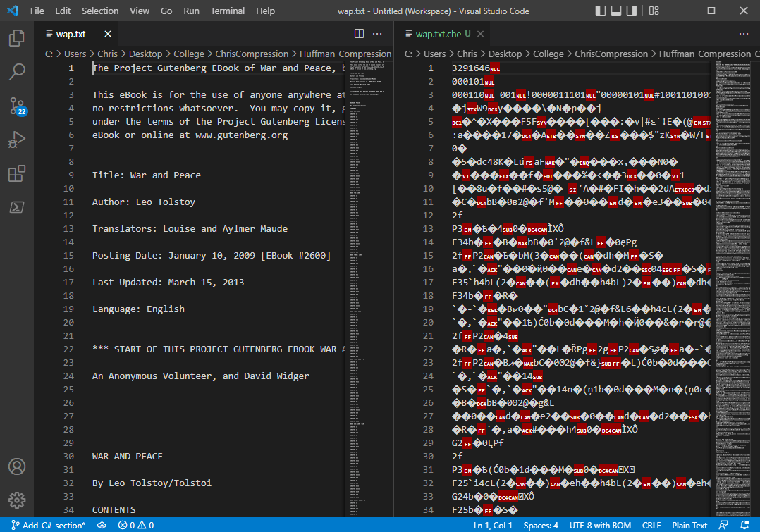Screen dimensions: 760x532
Task: Toggle the secondary side bar layout button
Action: [x=632, y=11]
